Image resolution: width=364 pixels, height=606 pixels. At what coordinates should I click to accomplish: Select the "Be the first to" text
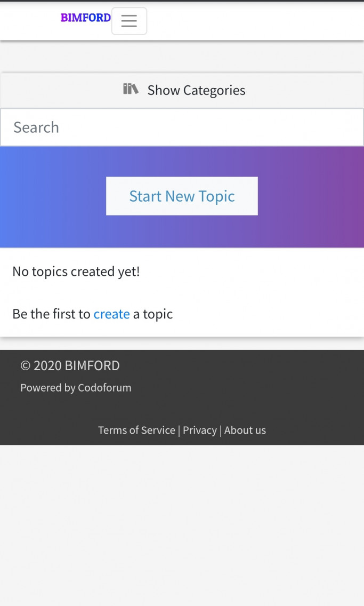51,314
